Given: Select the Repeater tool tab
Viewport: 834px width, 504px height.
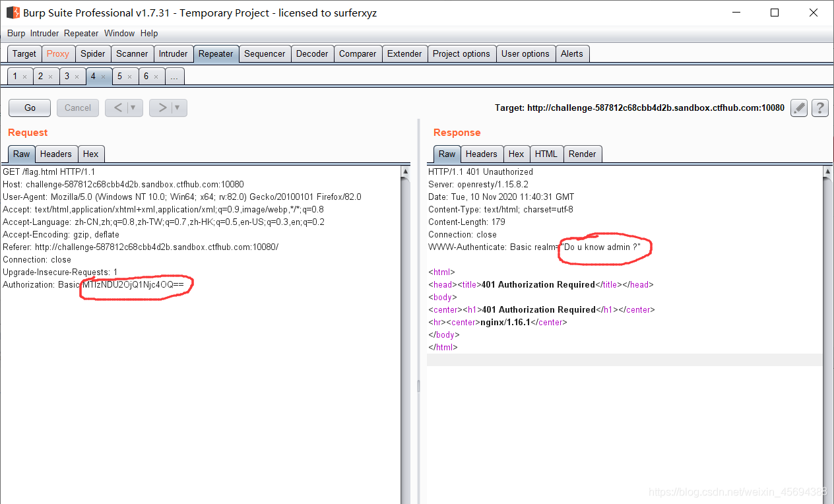Looking at the screenshot, I should [x=216, y=54].
